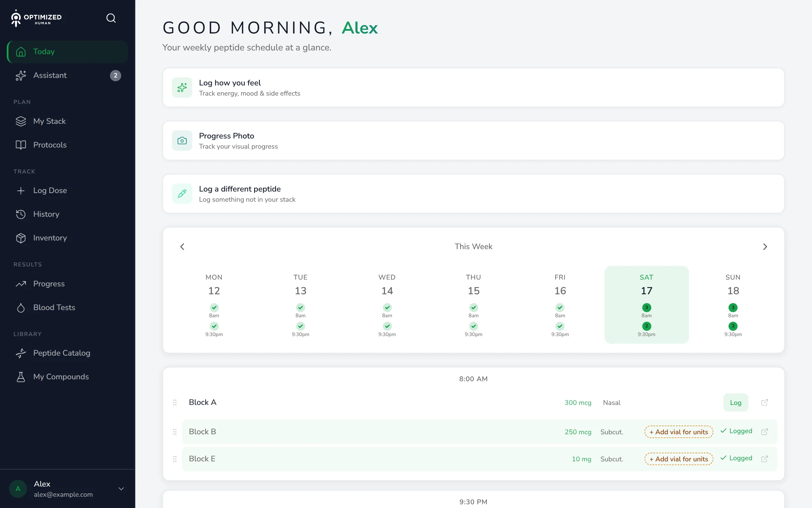This screenshot has height=508, width=812.
Task: Click the Inventory box icon
Action: (x=21, y=238)
